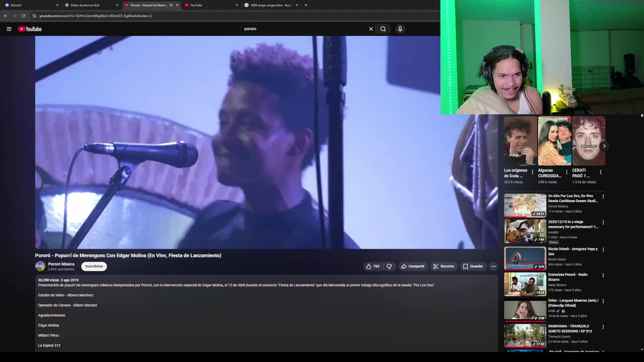Open options for Orión Lenguas Muertas video
Viewport: 644px width, 362px height.
[x=603, y=301]
